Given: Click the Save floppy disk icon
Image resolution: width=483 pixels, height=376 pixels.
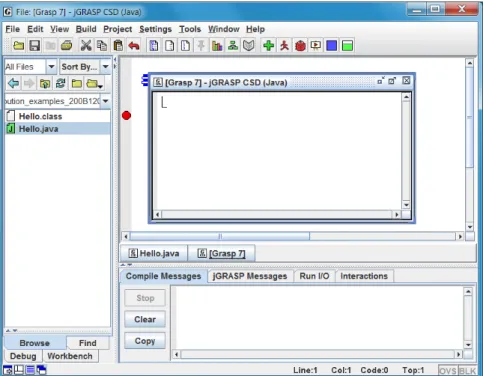Looking at the screenshot, I should click(35, 45).
